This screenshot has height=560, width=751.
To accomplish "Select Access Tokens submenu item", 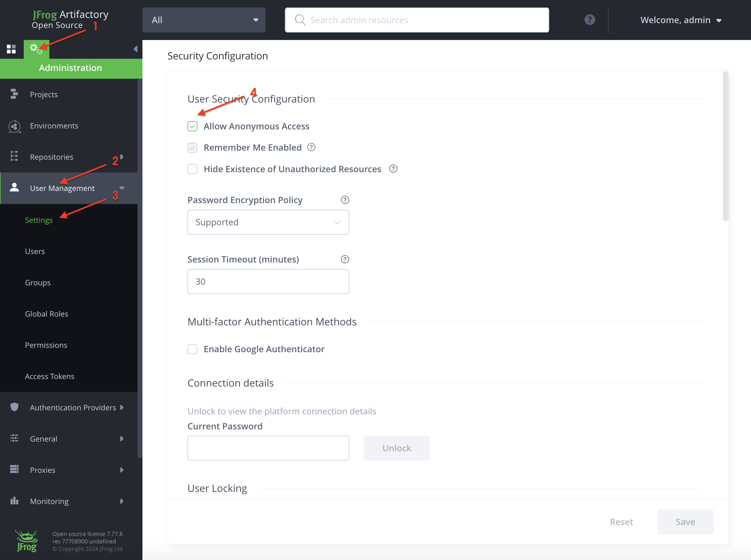I will coord(49,376).
